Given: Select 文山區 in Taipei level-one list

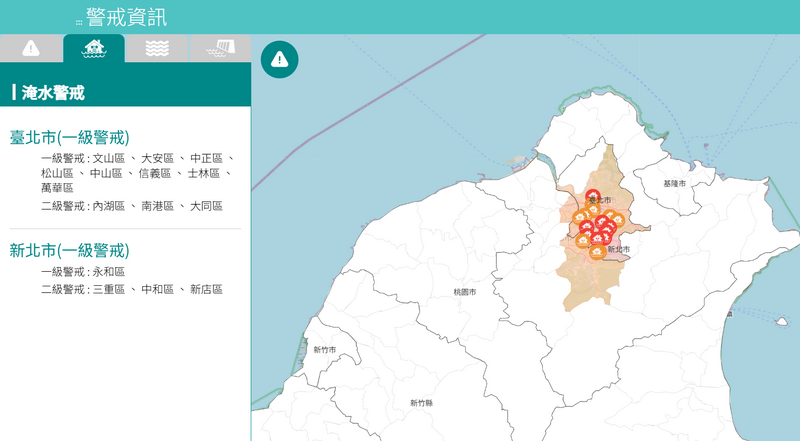Looking at the screenshot, I should (109, 159).
